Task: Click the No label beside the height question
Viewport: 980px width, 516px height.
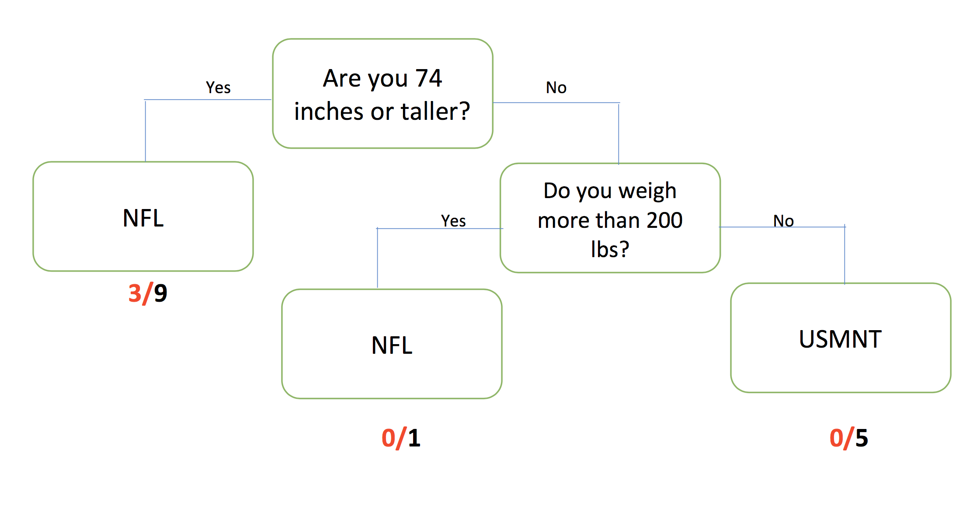Action: tap(556, 87)
